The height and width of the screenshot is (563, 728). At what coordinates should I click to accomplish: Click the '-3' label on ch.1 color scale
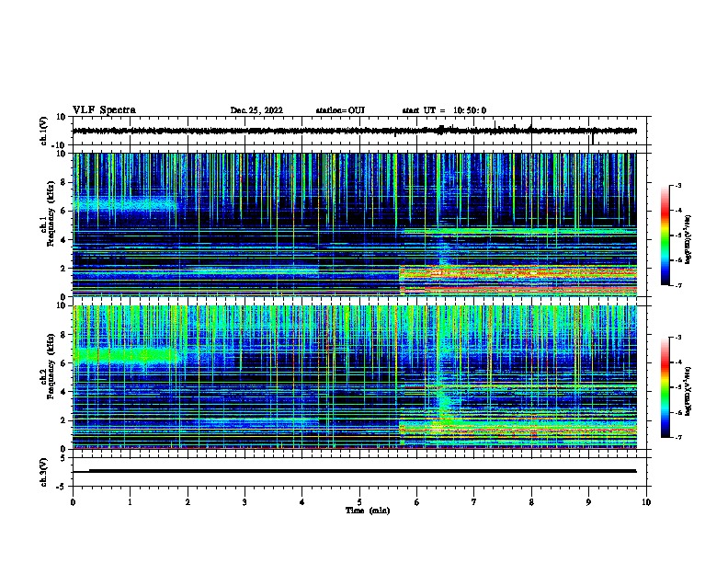coord(677,186)
